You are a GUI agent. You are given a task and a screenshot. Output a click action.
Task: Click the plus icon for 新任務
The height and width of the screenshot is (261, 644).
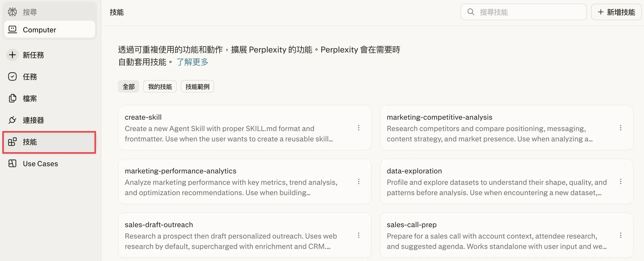12,55
